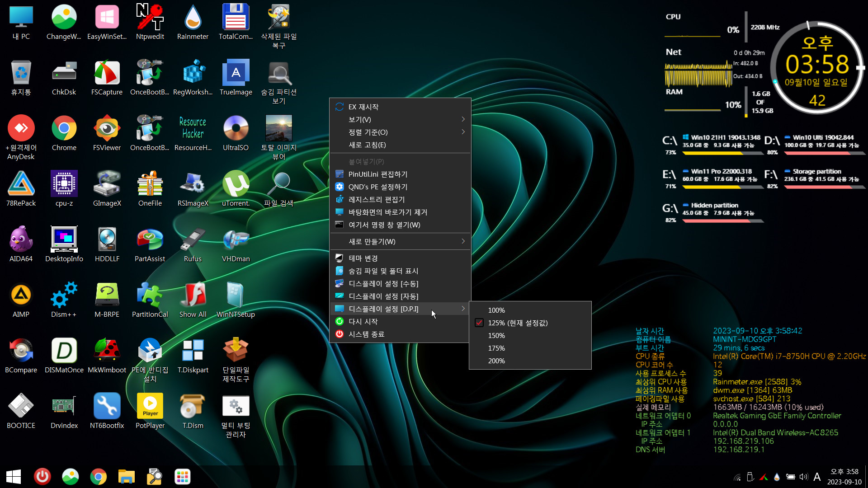Expand 정렬 기준(O) submenu
The height and width of the screenshot is (488, 868).
[400, 132]
